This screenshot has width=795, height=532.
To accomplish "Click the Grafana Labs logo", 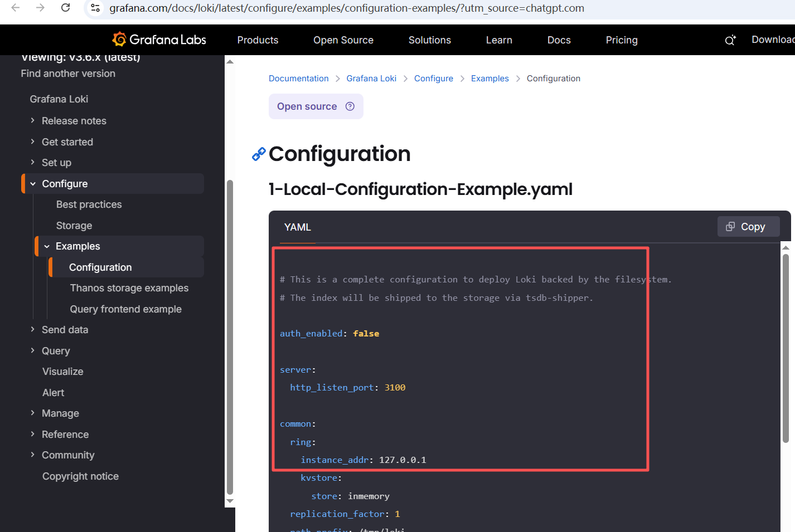I will point(159,40).
